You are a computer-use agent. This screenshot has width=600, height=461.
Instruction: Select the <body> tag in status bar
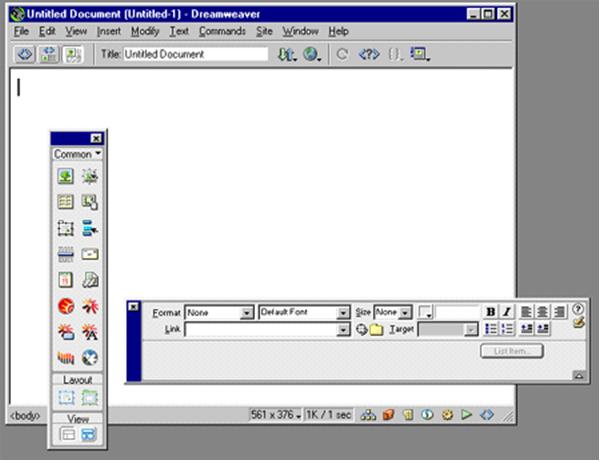coord(25,416)
